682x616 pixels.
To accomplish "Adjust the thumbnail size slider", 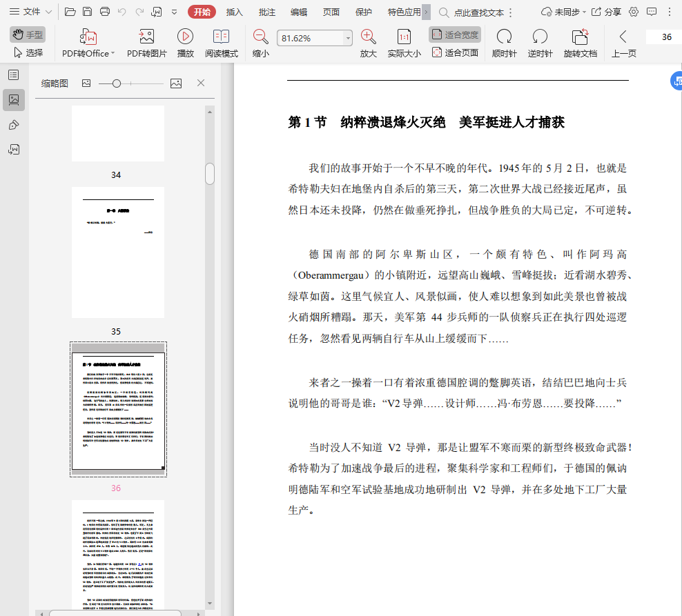I will click(117, 83).
